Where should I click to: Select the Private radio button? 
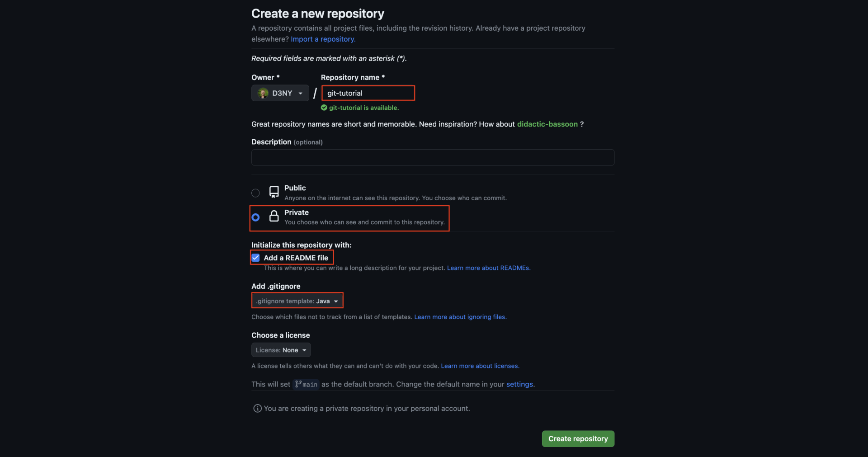(x=255, y=217)
